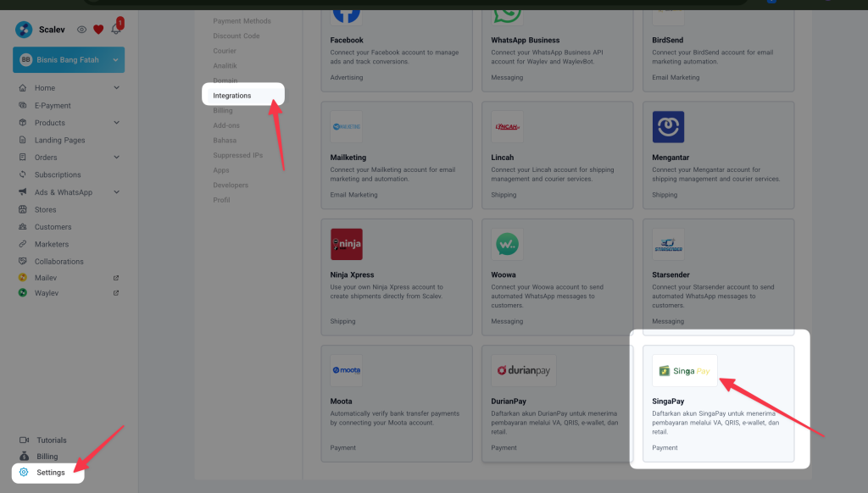Click the E-Payment sidebar icon
Image resolution: width=868 pixels, height=493 pixels.
(23, 105)
